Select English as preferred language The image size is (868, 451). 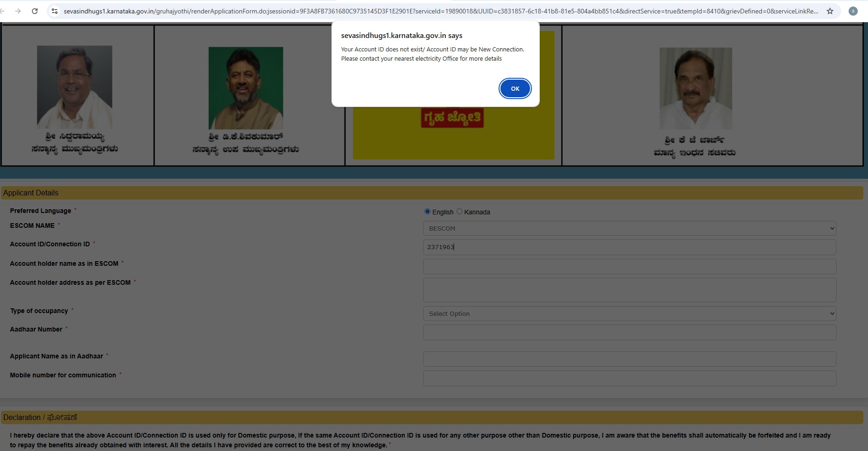tap(427, 212)
